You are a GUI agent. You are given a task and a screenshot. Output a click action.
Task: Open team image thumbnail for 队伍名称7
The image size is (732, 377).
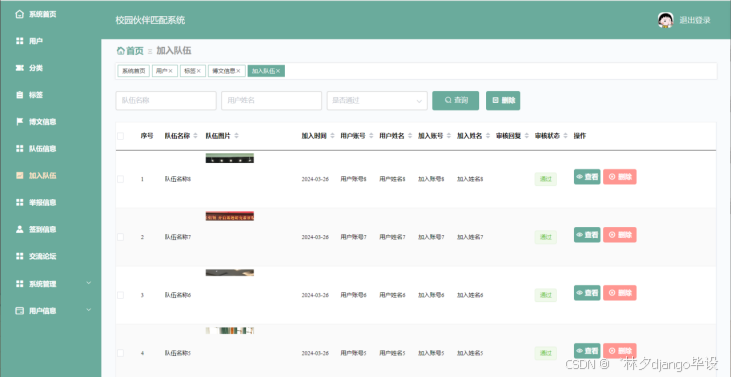click(230, 216)
